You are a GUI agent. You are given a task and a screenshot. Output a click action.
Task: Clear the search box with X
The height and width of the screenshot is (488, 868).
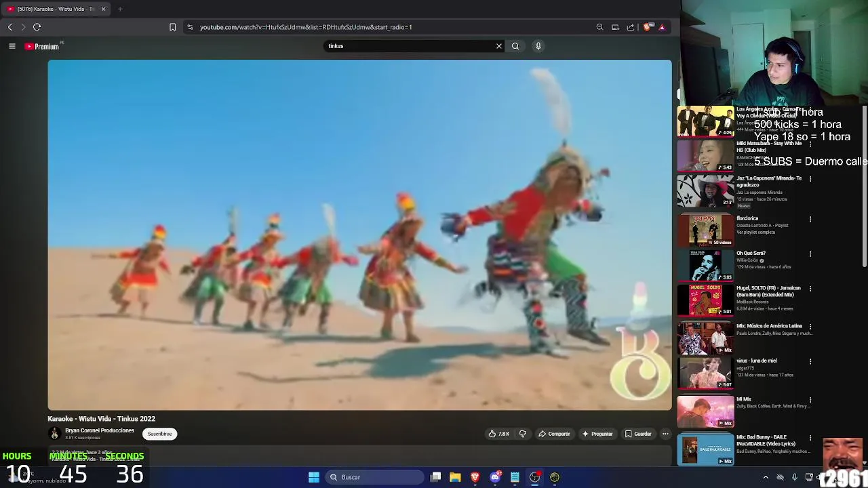click(499, 46)
